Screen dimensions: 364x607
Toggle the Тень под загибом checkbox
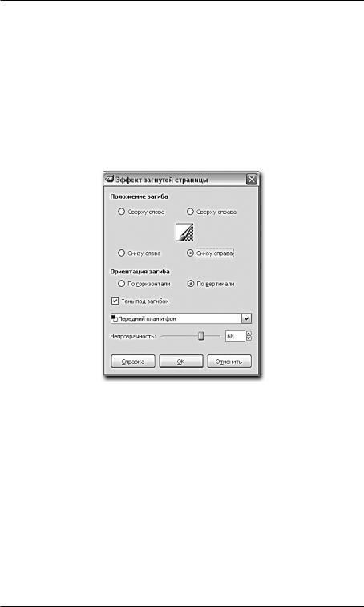tap(115, 301)
